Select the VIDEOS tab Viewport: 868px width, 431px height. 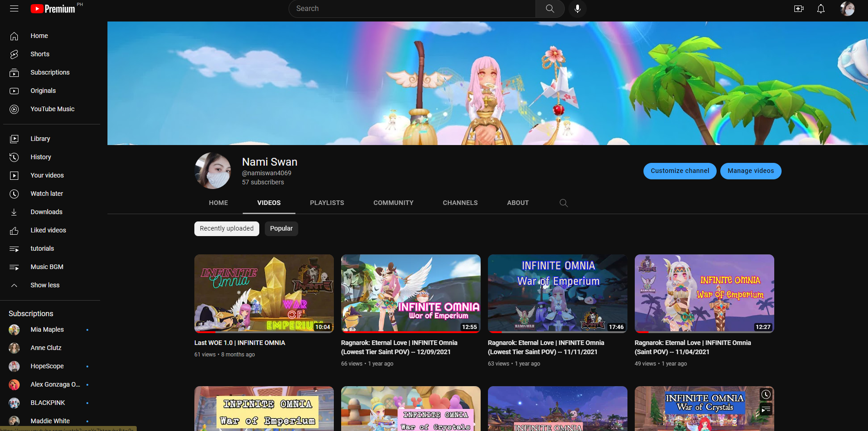click(x=269, y=203)
